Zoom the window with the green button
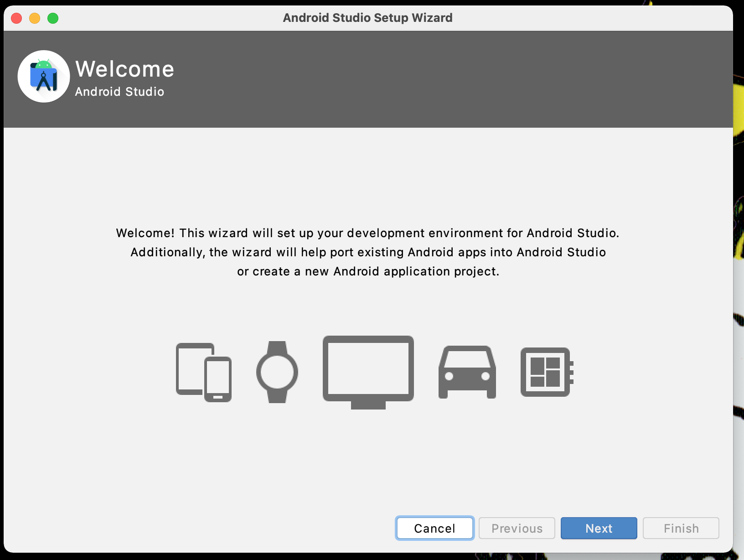Viewport: 744px width, 560px height. pyautogui.click(x=53, y=18)
